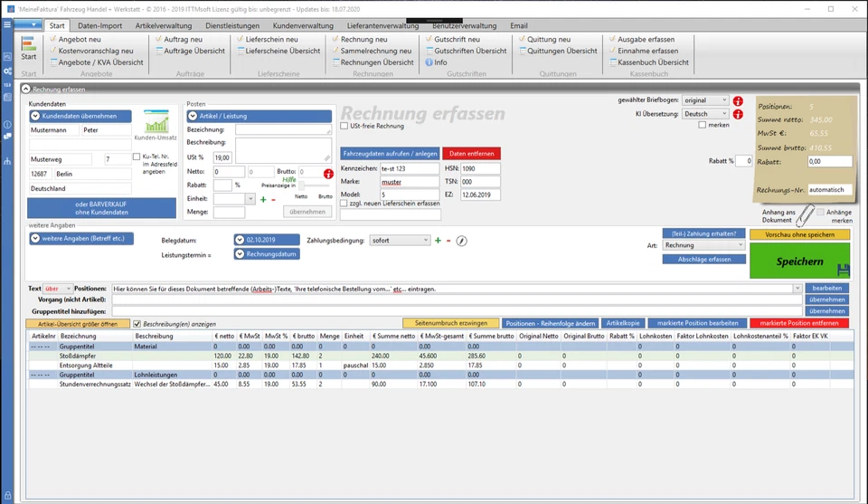
Task: Tick the Ku-Tel. Nr. im Adressfeld checkbox
Action: pyautogui.click(x=137, y=157)
